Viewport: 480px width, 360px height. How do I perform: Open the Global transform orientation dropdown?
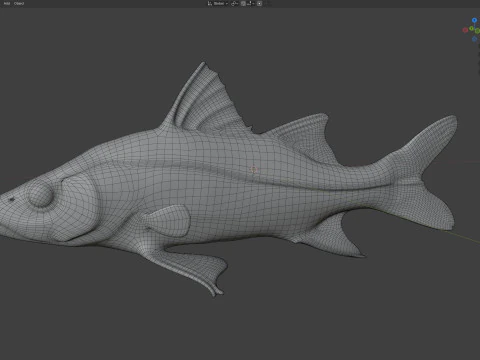[218, 3]
